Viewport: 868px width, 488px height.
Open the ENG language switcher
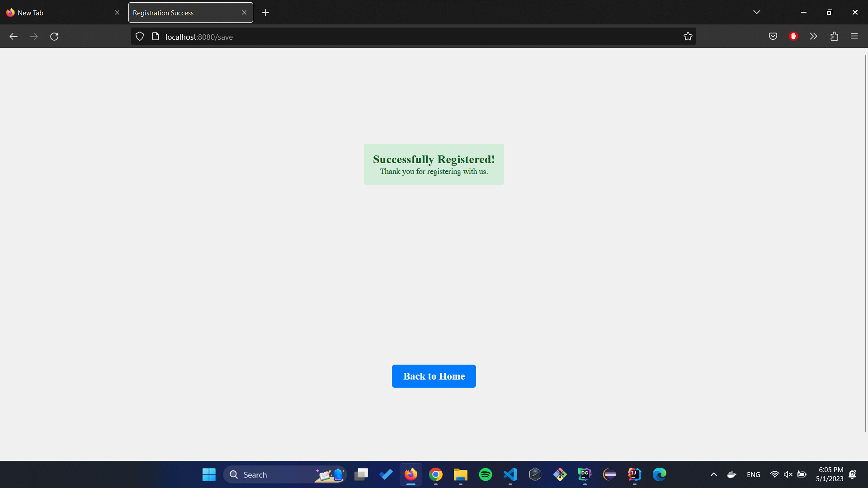[753, 474]
